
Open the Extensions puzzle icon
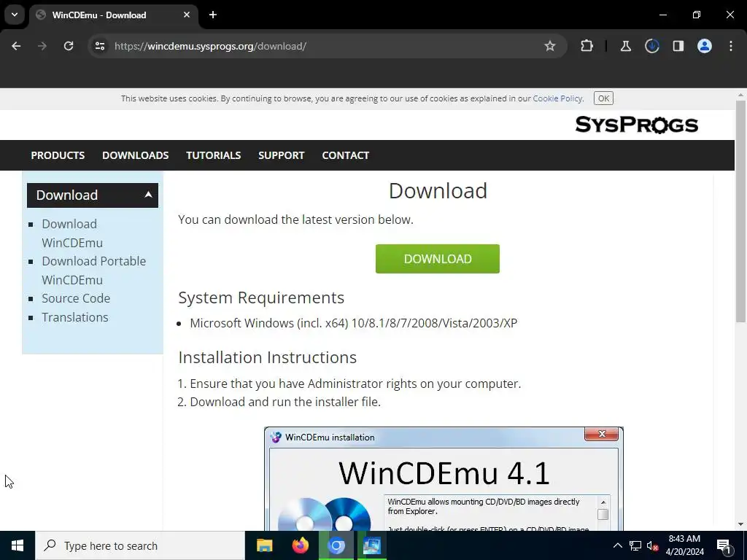pyautogui.click(x=587, y=46)
